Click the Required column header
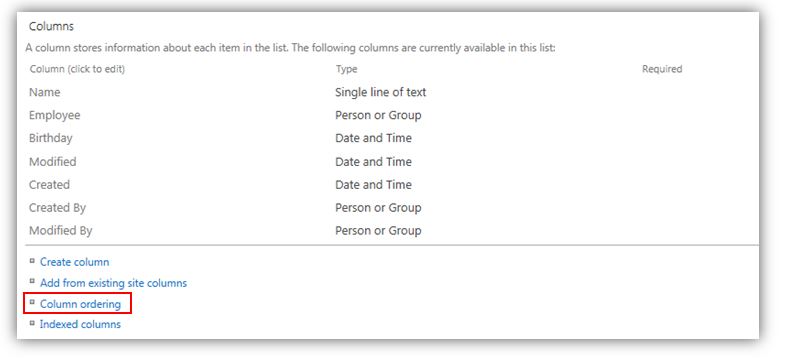793x362 pixels. pyautogui.click(x=662, y=69)
